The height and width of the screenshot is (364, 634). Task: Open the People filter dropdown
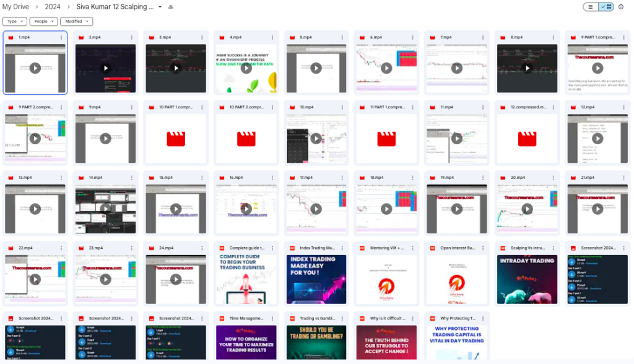43,21
